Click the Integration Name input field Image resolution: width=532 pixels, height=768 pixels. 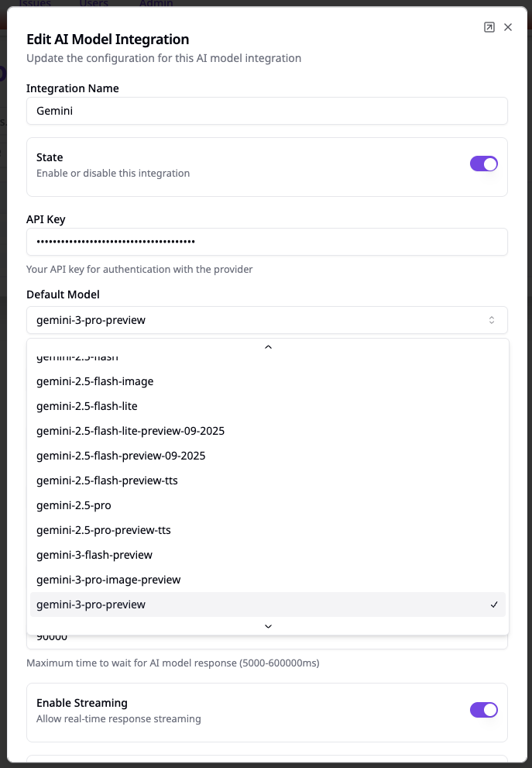(266, 111)
